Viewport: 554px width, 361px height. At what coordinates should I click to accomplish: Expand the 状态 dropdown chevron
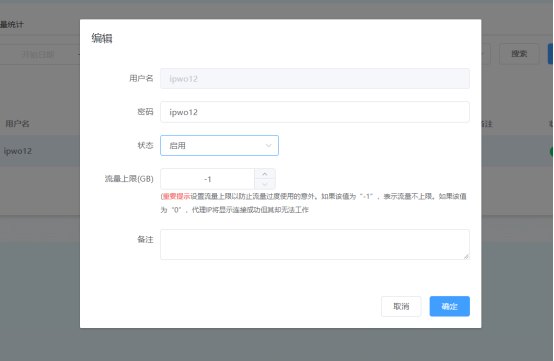point(269,146)
